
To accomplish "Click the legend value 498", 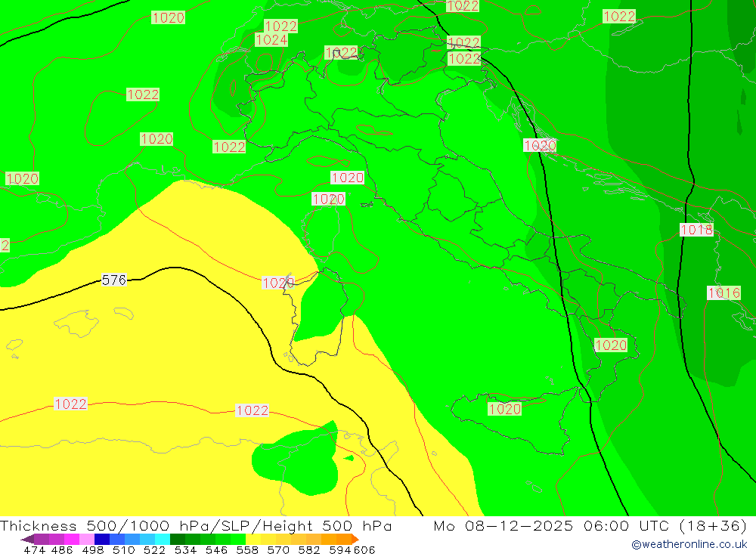I will point(92,549).
